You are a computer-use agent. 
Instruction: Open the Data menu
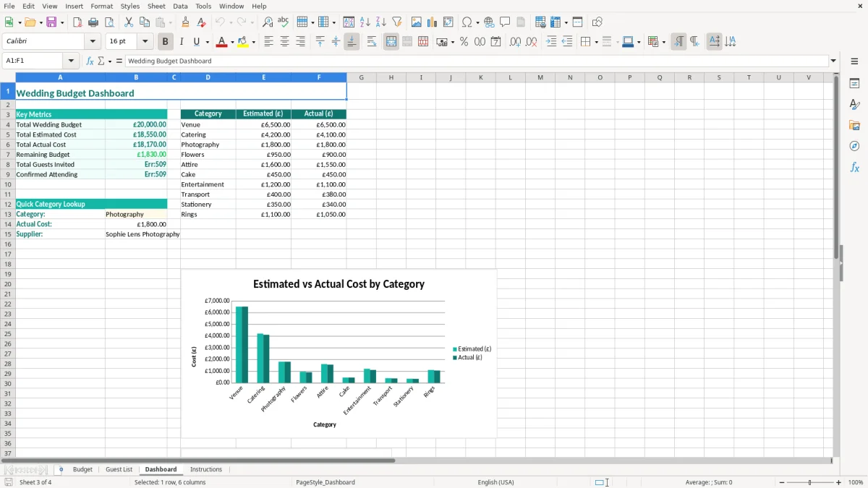click(180, 6)
